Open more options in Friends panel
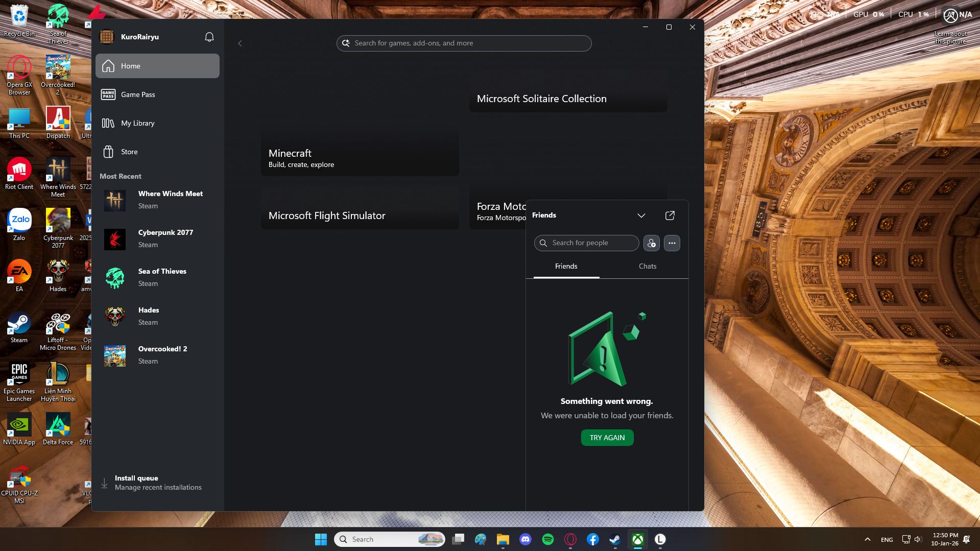 point(672,243)
